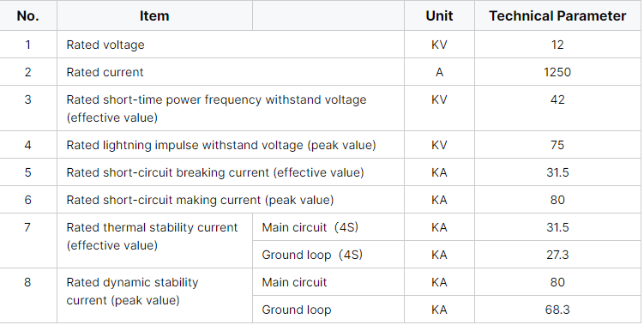Select short-circuit breaking current text
This screenshot has height=325, width=644.
[215, 172]
